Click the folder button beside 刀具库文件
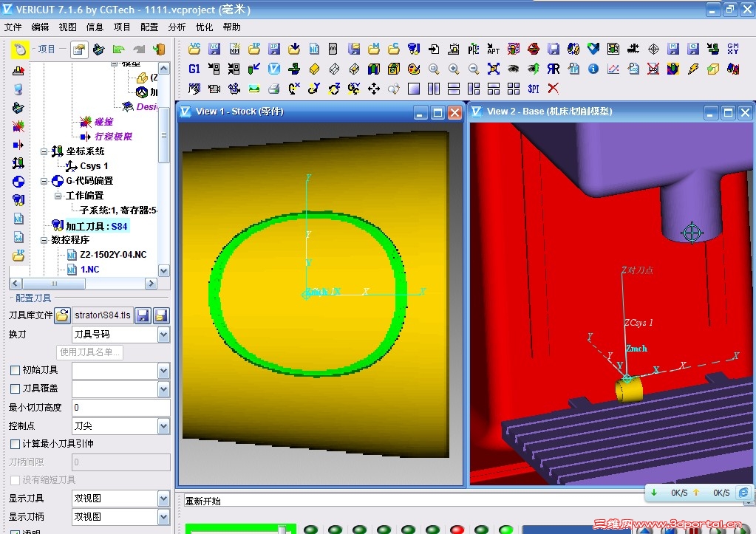The image size is (756, 534). click(63, 315)
